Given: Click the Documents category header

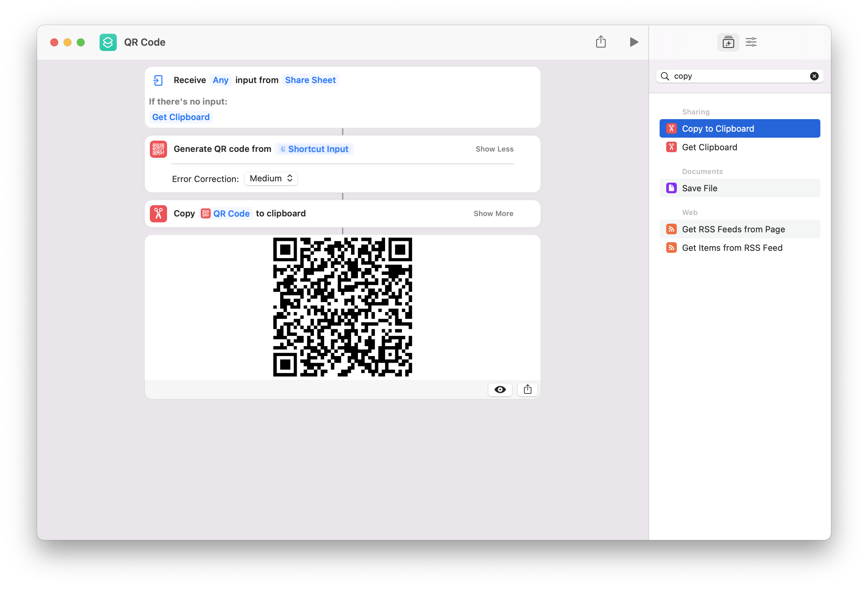Looking at the screenshot, I should pos(702,171).
